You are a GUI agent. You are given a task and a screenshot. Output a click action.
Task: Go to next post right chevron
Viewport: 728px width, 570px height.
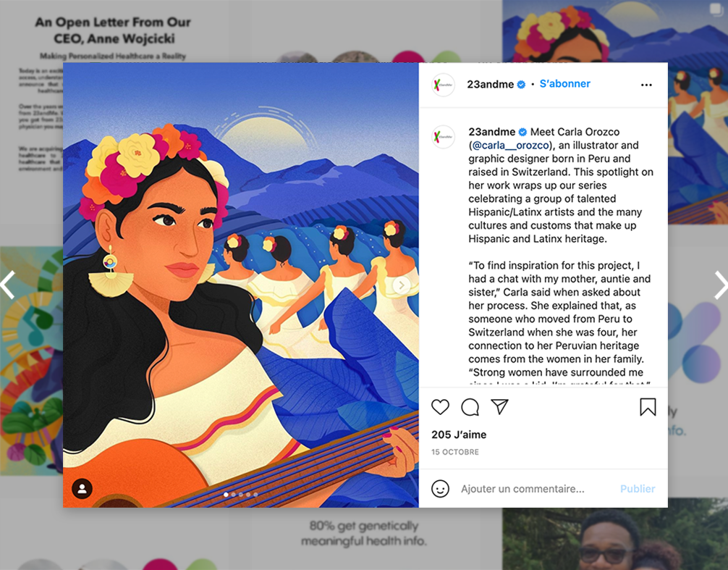point(720,285)
